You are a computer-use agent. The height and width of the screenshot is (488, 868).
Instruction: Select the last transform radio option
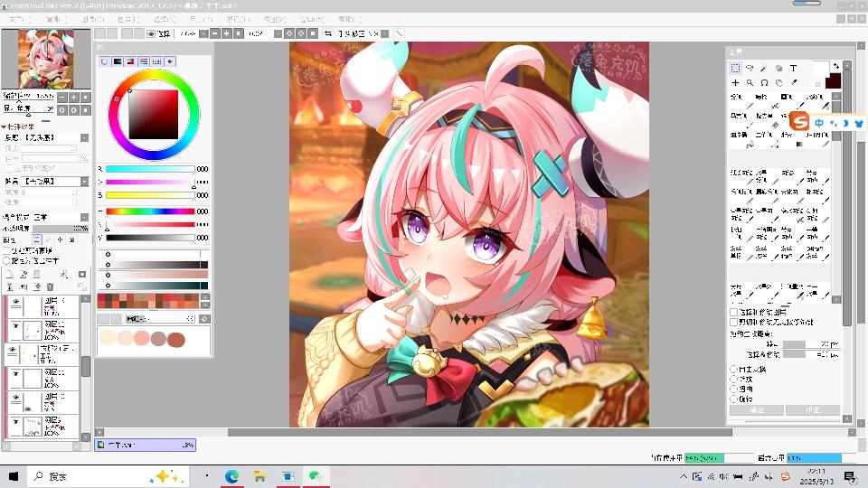pyautogui.click(x=733, y=399)
